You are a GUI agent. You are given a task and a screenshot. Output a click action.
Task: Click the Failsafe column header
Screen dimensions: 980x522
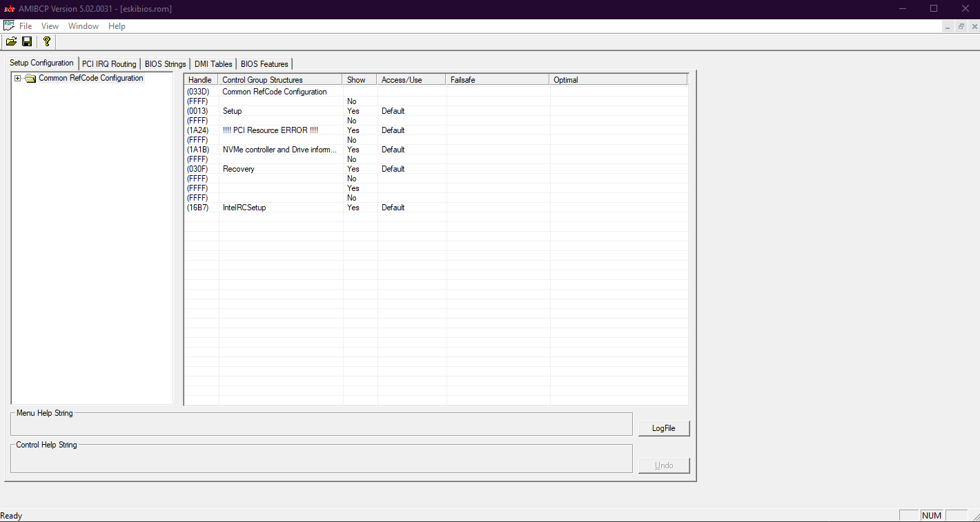pos(498,80)
